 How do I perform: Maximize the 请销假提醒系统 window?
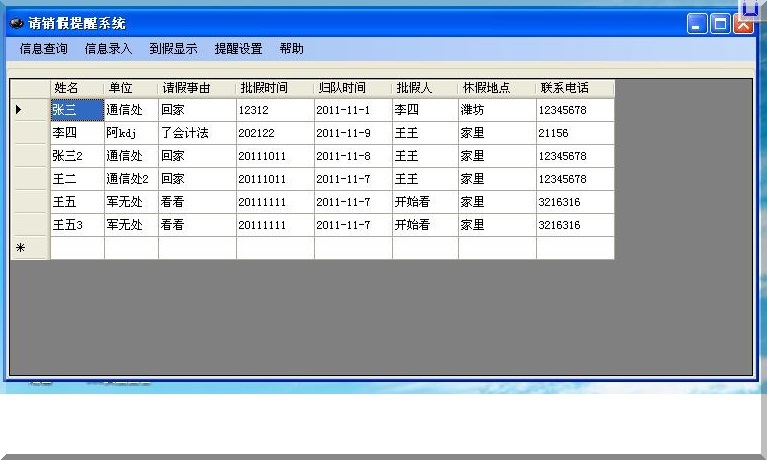720,23
